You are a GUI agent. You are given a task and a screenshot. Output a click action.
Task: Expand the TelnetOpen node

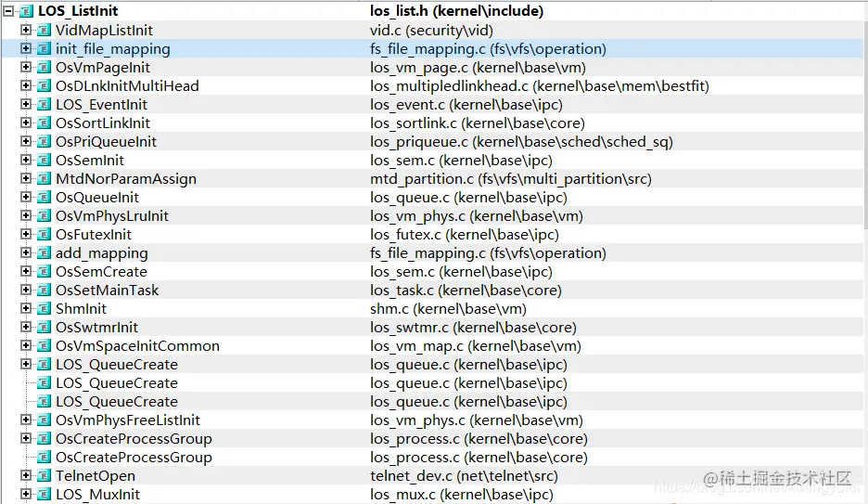click(25, 475)
